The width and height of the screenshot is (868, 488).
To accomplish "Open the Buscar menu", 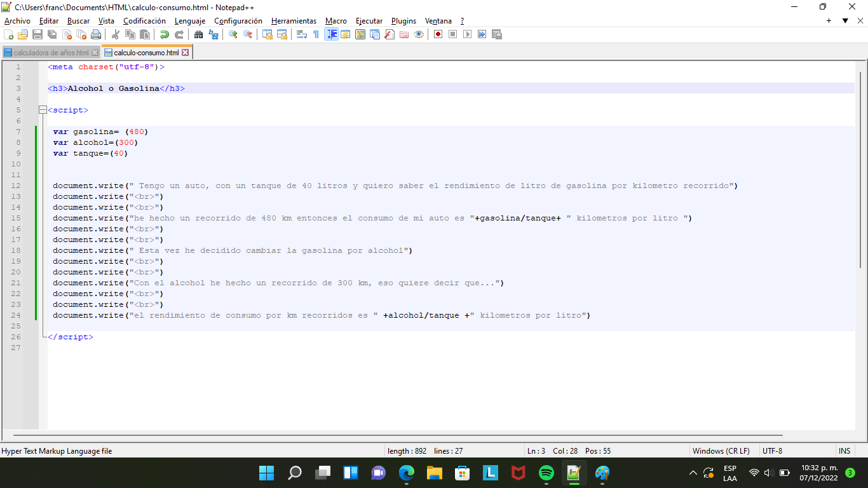I will pyautogui.click(x=79, y=21).
